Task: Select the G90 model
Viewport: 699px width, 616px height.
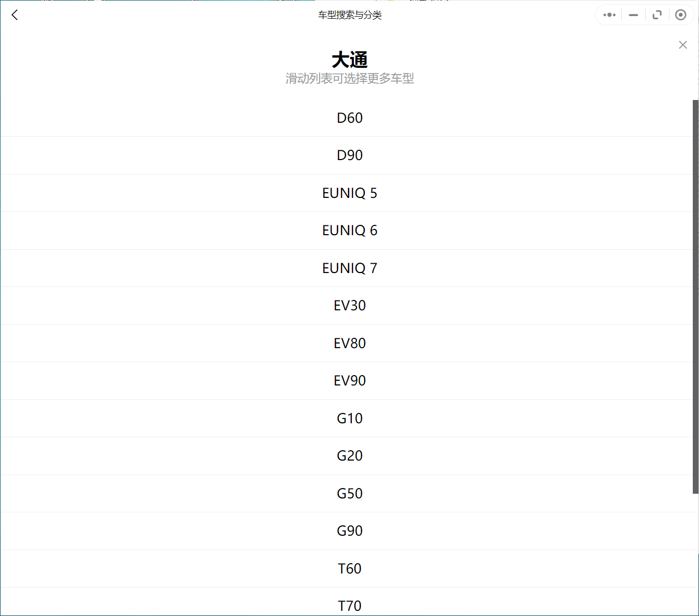Action: pos(350,531)
